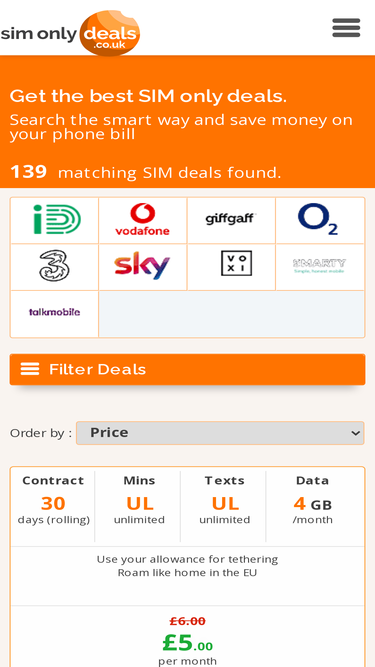Click the tethering allowance deal description

coord(188,559)
